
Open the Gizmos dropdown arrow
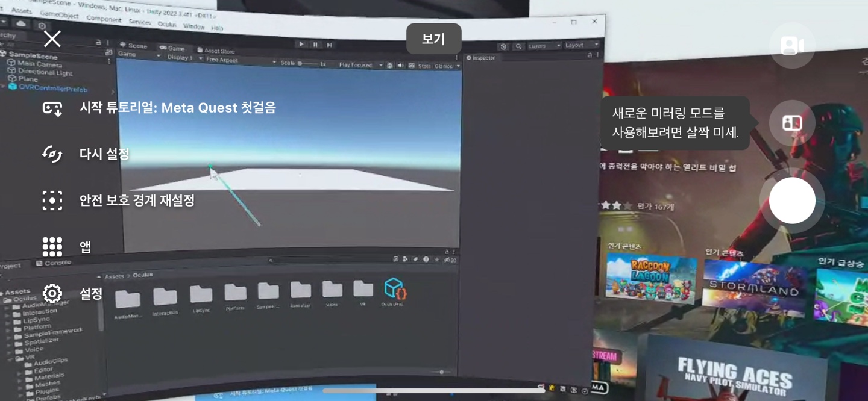pos(458,66)
